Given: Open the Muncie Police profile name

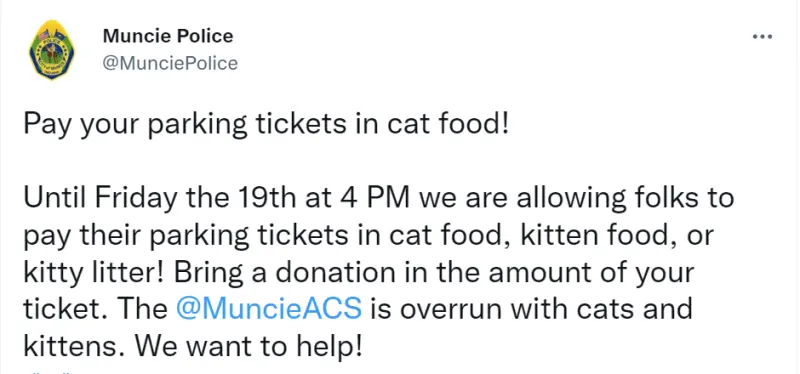Looking at the screenshot, I should (x=168, y=36).
